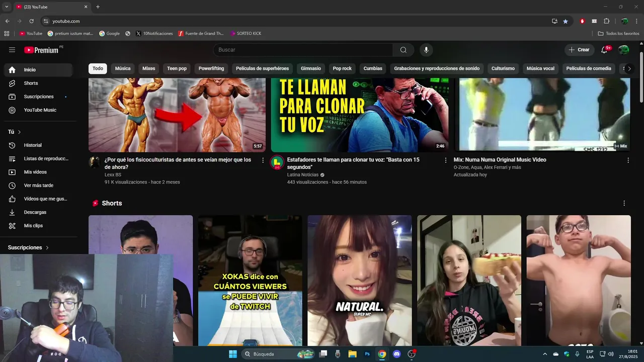Open Discord from the taskbar
The image size is (644, 362).
[x=396, y=354]
